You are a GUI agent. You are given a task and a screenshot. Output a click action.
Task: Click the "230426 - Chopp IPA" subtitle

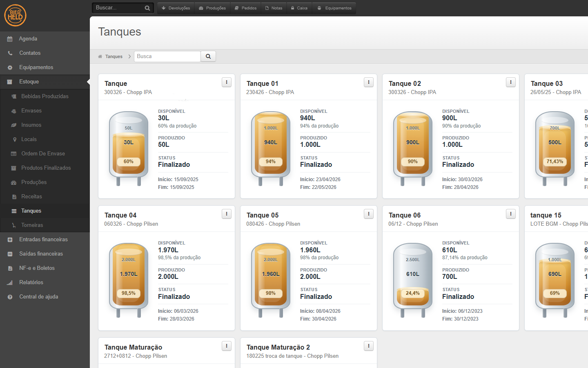click(270, 92)
